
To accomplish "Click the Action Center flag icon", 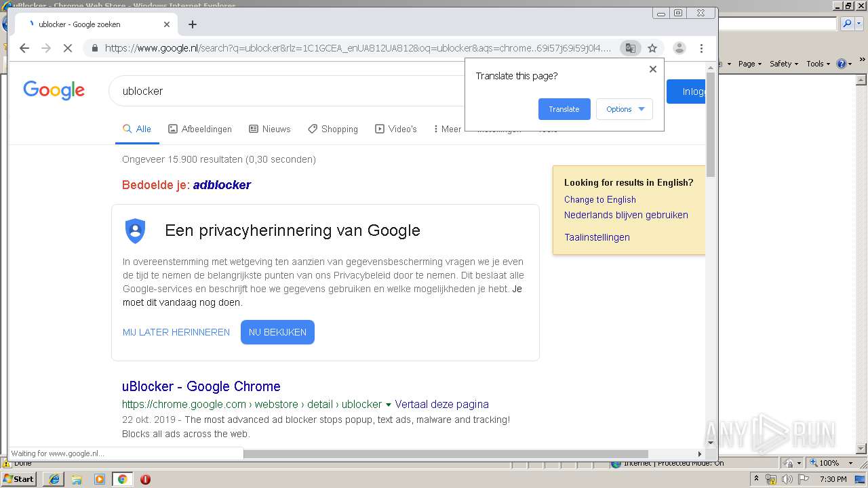I will coord(803,479).
